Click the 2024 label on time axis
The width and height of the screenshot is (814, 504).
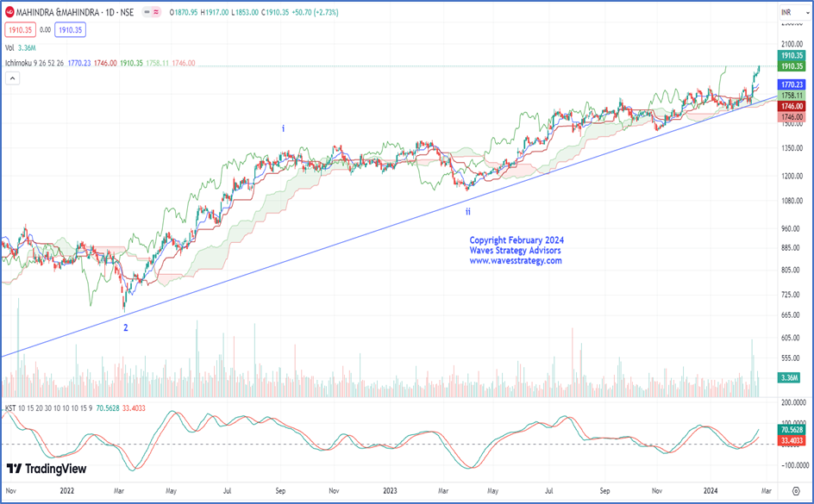click(711, 490)
